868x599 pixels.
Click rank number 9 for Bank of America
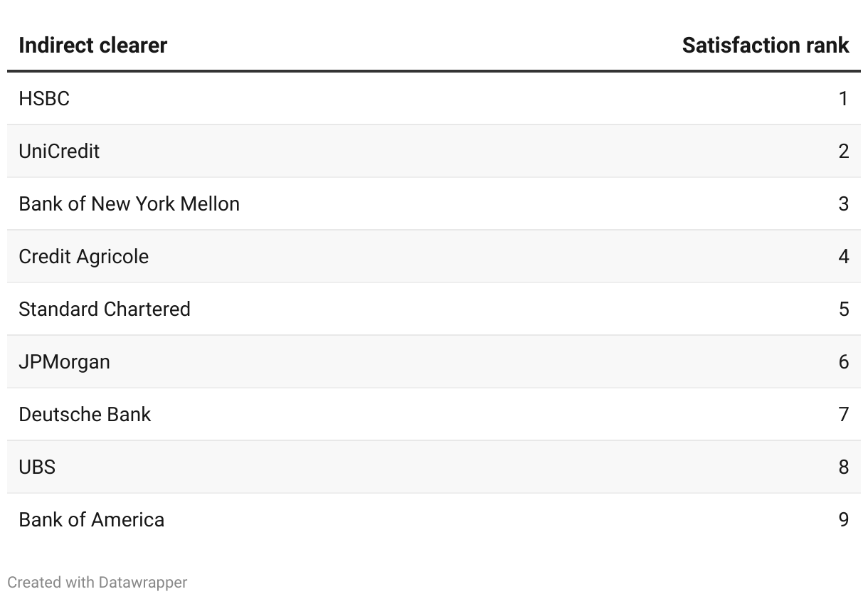tap(843, 519)
